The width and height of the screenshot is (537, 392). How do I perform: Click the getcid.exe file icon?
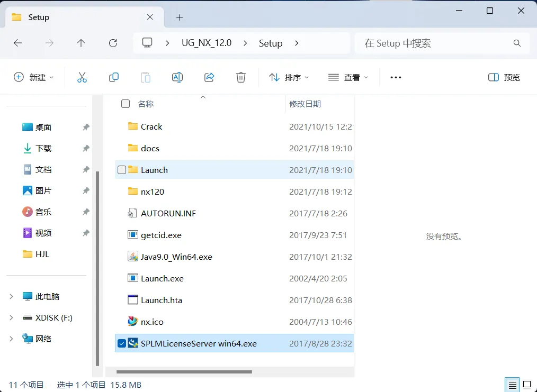pyautogui.click(x=133, y=235)
